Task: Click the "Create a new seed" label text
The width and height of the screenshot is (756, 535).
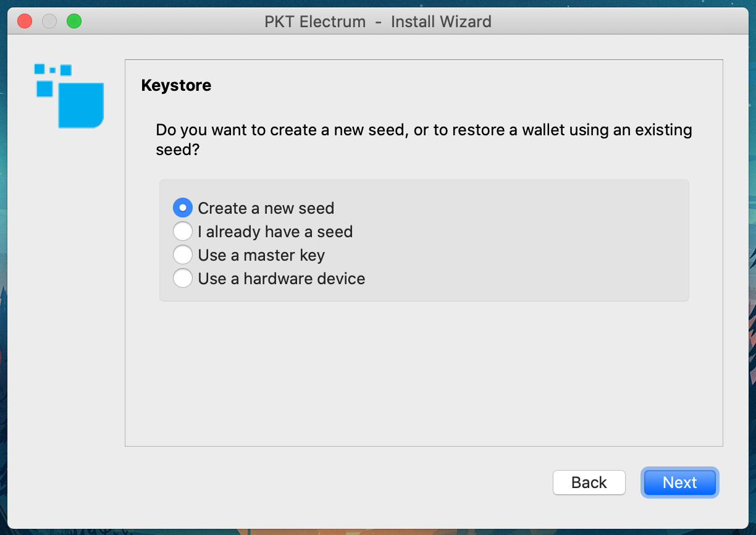Action: (x=266, y=208)
